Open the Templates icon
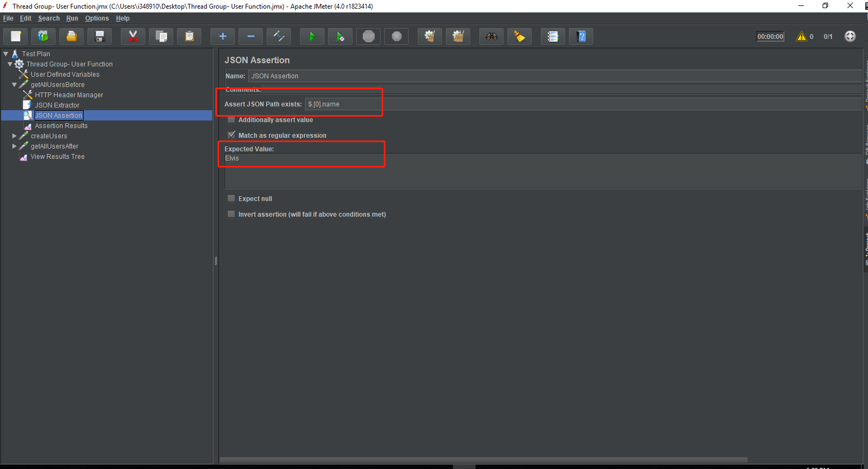868x469 pixels. point(43,36)
